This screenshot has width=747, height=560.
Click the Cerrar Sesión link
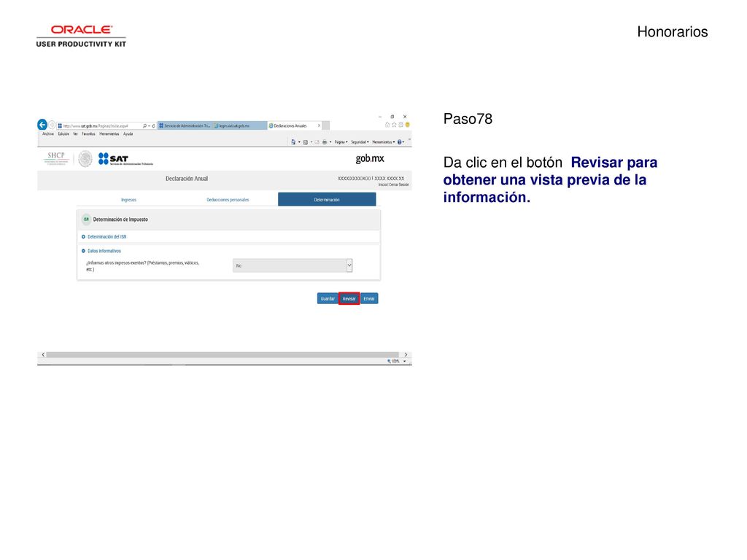pyautogui.click(x=399, y=184)
